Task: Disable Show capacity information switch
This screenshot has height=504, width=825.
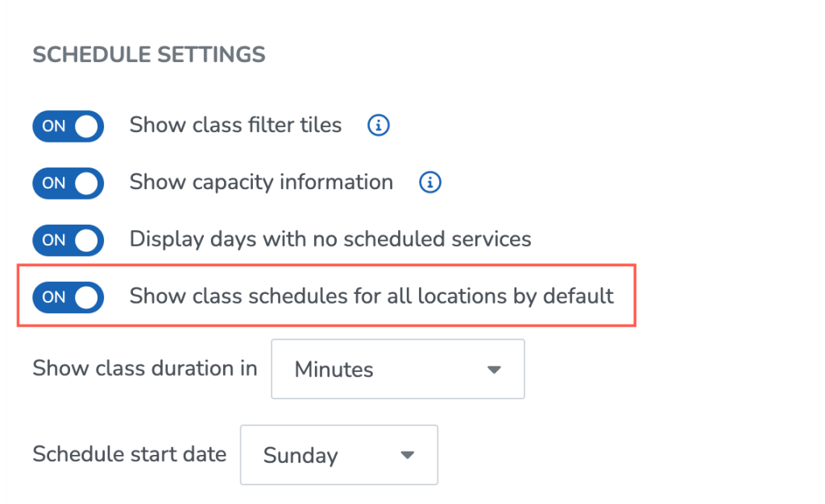Action: coord(68,183)
